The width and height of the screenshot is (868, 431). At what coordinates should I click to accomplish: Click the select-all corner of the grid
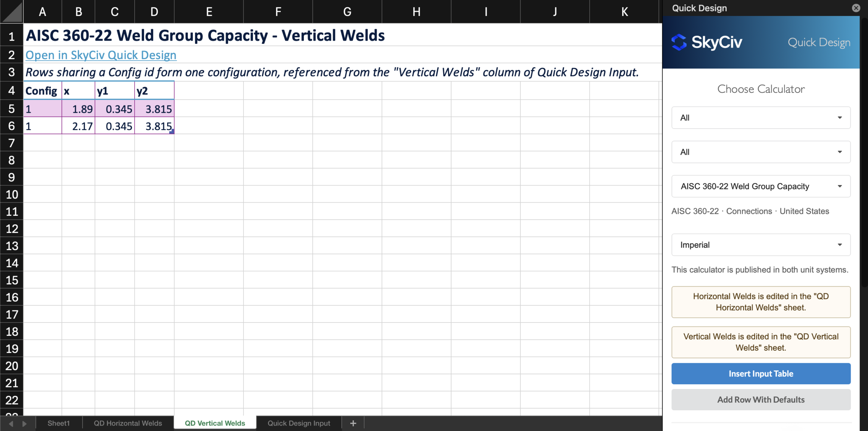click(x=12, y=12)
